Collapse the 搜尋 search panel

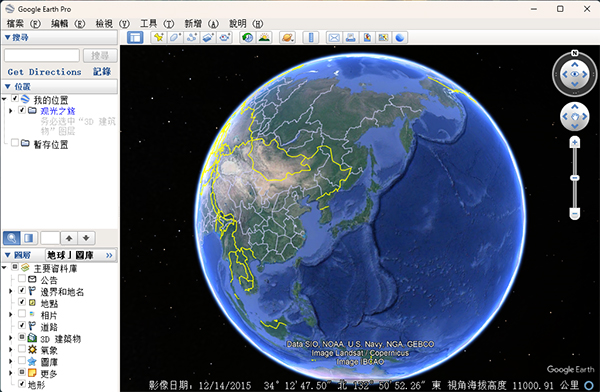click(7, 37)
